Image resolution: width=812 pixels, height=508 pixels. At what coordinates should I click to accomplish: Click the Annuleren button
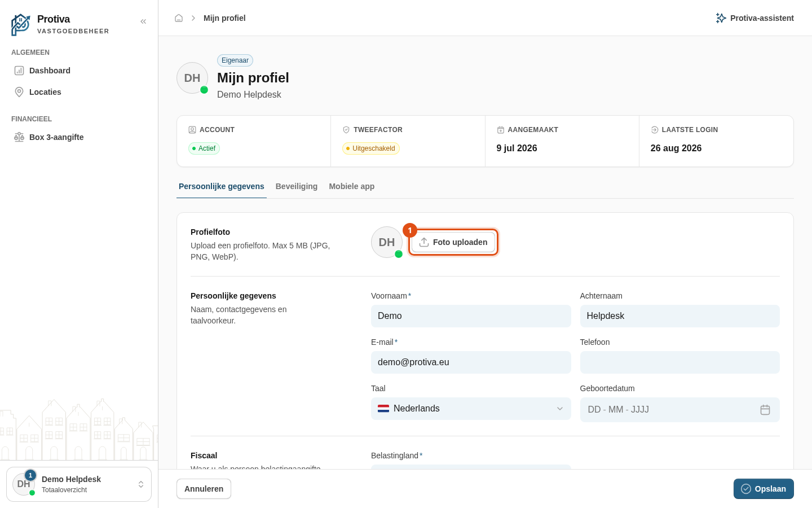tap(204, 489)
